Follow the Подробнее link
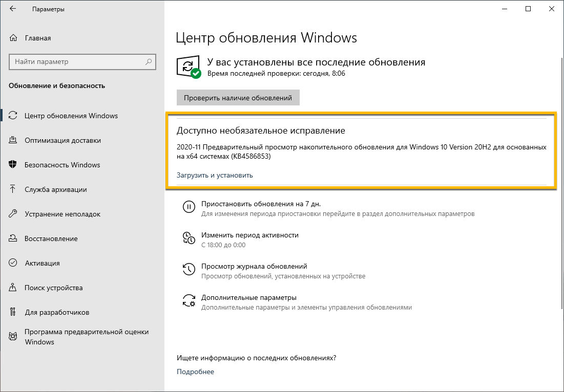 click(195, 372)
